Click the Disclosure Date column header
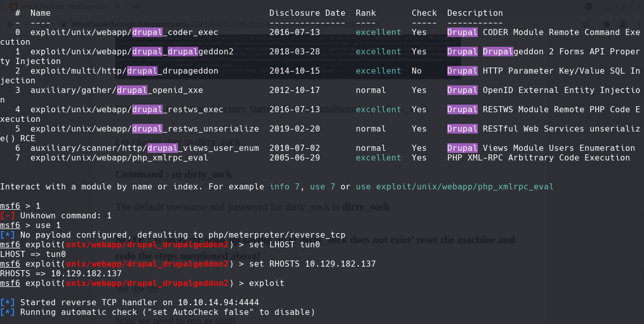The height and width of the screenshot is (324, 644). (x=308, y=13)
